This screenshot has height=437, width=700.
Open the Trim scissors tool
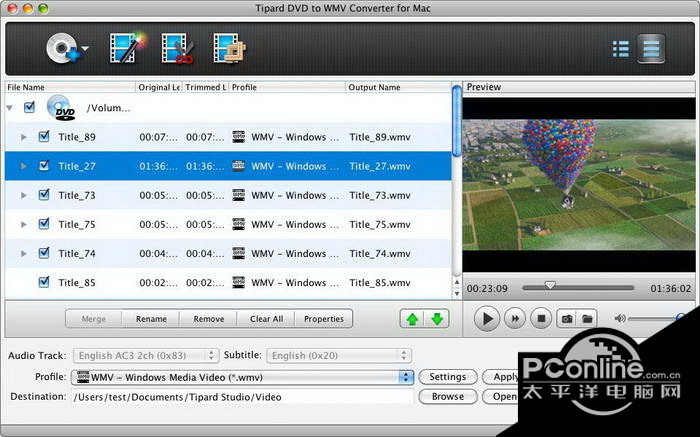click(177, 48)
